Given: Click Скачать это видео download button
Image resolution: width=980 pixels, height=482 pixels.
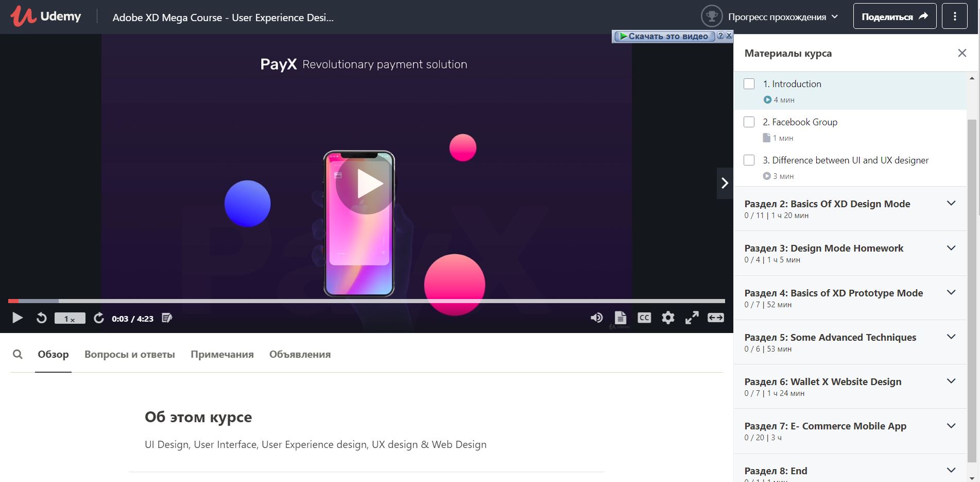Looking at the screenshot, I should point(664,36).
